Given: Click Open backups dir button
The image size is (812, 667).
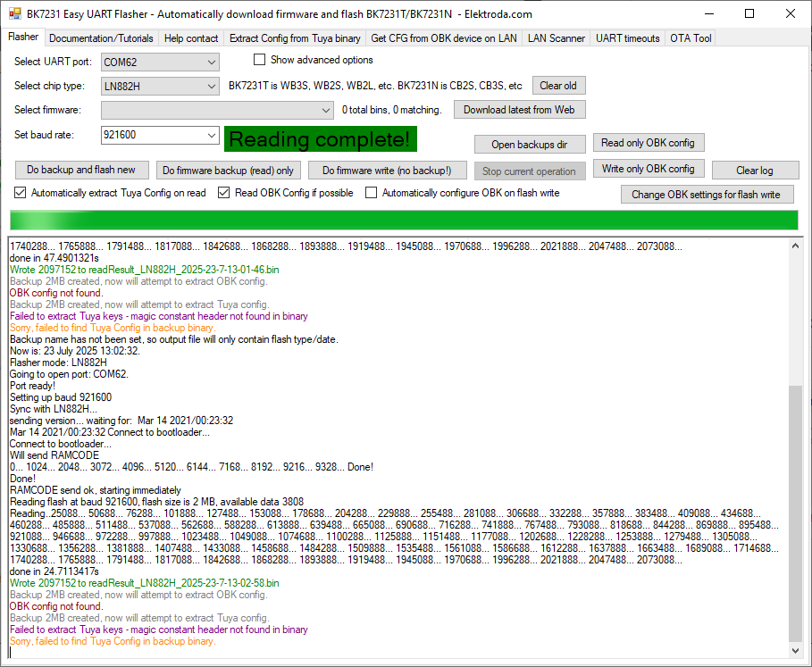Looking at the screenshot, I should 530,145.
